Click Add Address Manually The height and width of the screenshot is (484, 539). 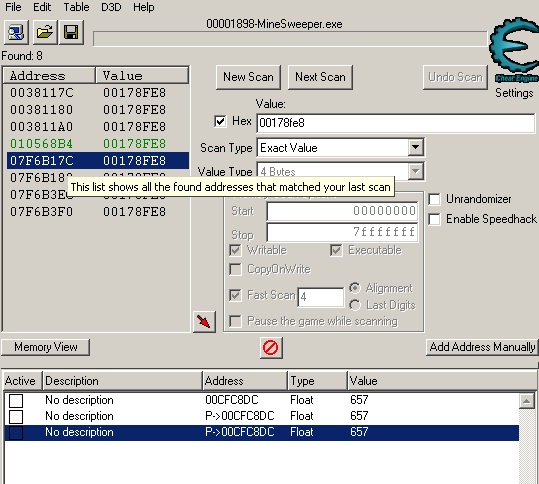pos(482,347)
